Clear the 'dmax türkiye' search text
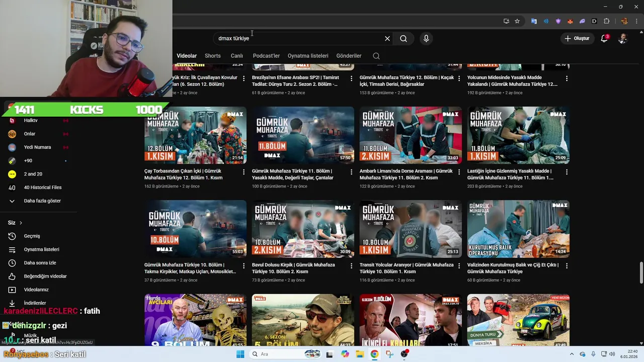This screenshot has width=644, height=362. [x=387, y=38]
